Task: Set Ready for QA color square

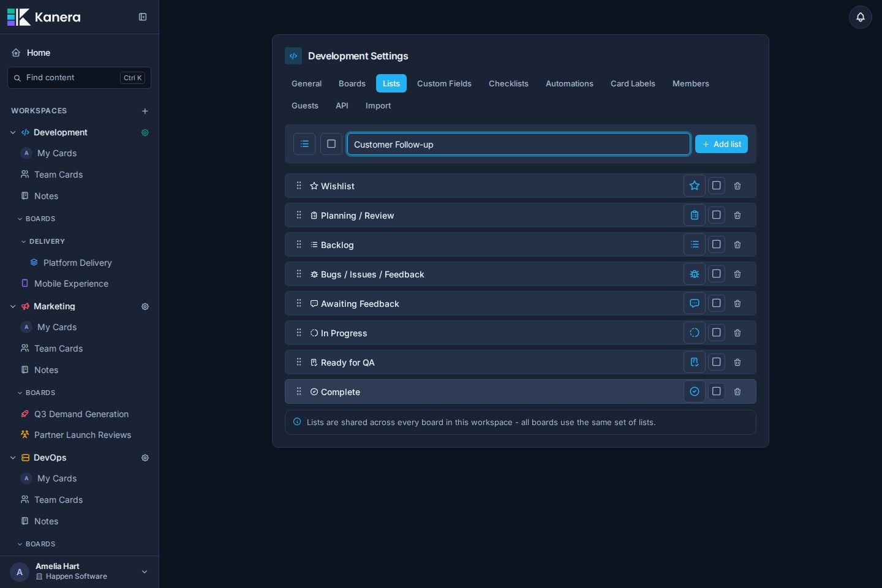Action: (717, 362)
